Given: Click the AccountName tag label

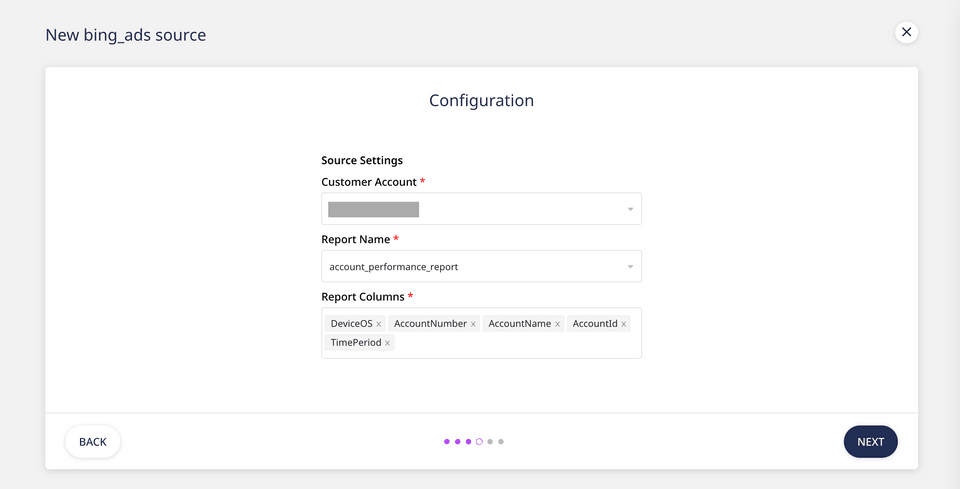Looking at the screenshot, I should point(520,324).
